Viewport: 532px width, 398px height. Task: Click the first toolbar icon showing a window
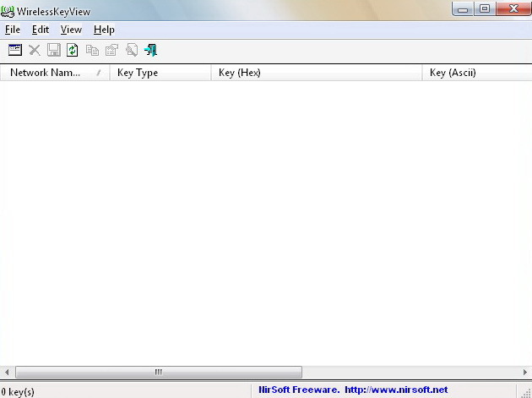coord(15,50)
